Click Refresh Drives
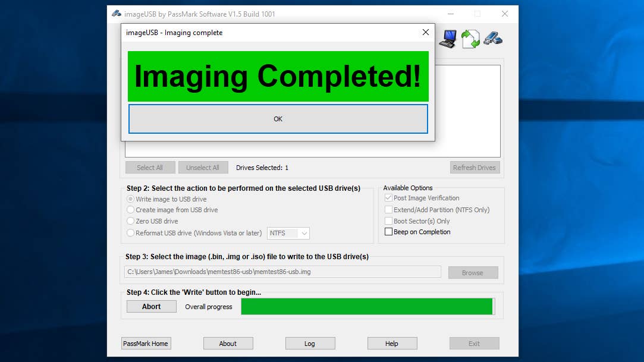The image size is (644, 362). [475, 167]
